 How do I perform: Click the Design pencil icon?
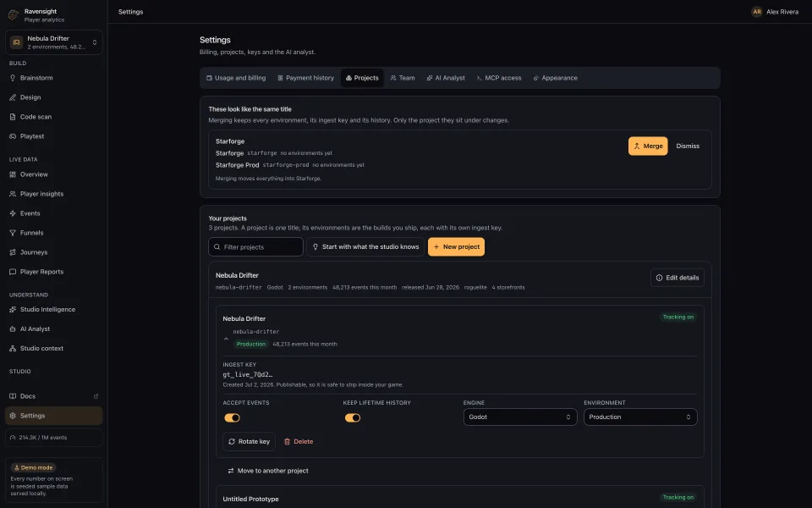coord(13,97)
